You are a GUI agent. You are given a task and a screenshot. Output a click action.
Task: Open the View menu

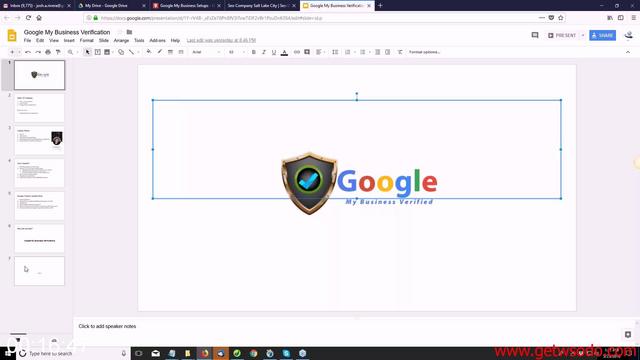(x=54, y=40)
